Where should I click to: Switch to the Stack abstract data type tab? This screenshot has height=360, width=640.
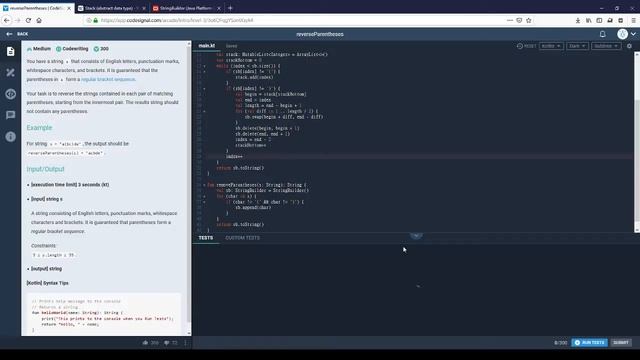tap(112, 8)
